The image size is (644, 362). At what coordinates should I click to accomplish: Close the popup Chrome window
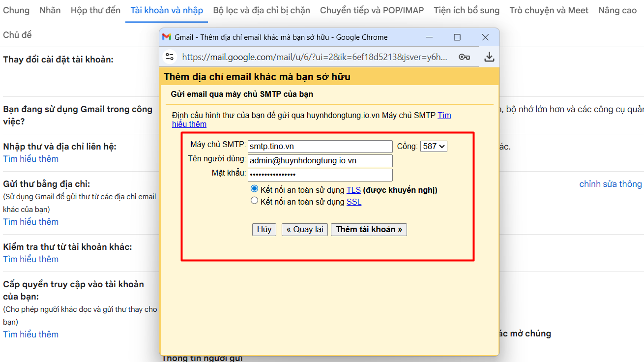click(x=485, y=37)
